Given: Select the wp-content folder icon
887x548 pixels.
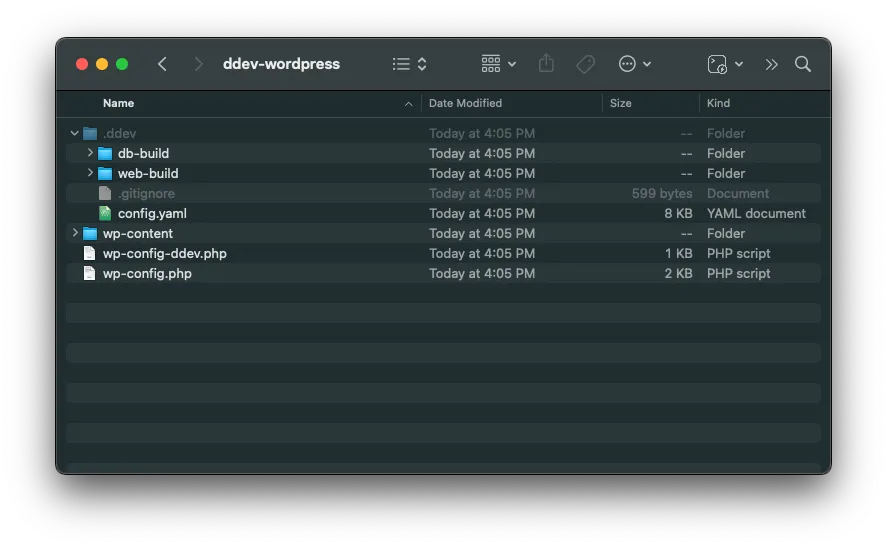Looking at the screenshot, I should click(x=90, y=234).
